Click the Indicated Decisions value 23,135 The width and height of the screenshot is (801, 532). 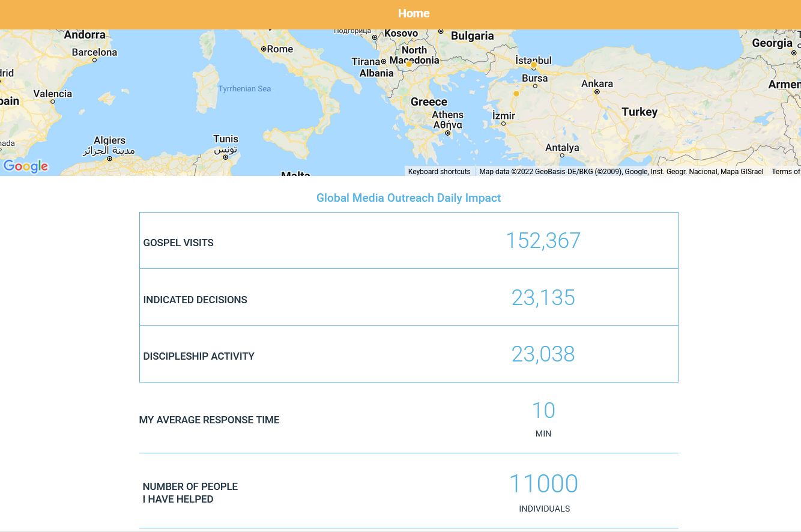543,298
